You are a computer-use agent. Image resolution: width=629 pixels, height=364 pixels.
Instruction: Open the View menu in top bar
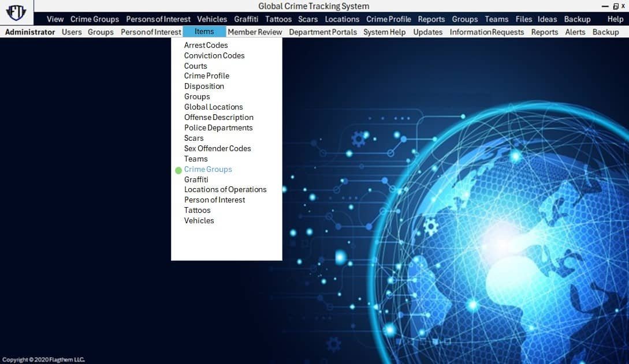click(55, 19)
